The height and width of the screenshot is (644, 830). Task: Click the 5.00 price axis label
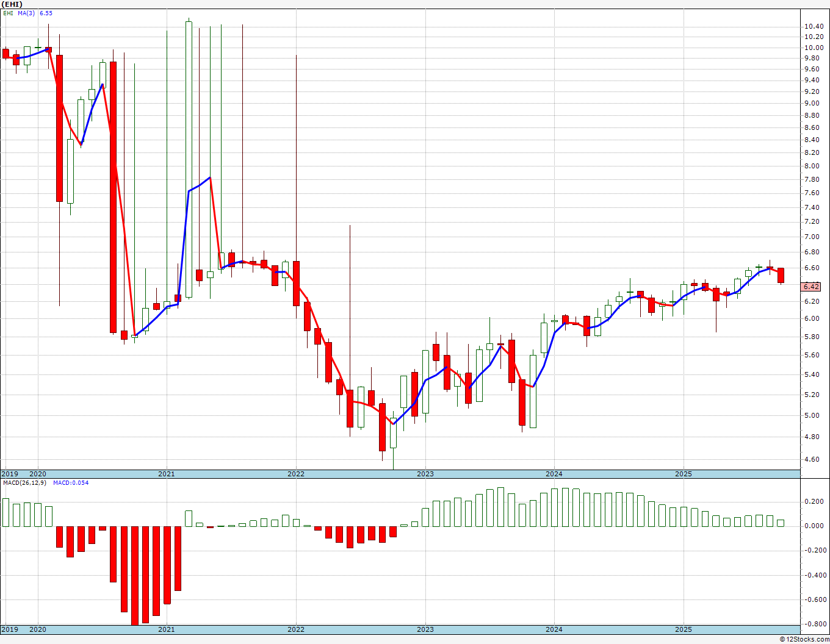pos(812,415)
